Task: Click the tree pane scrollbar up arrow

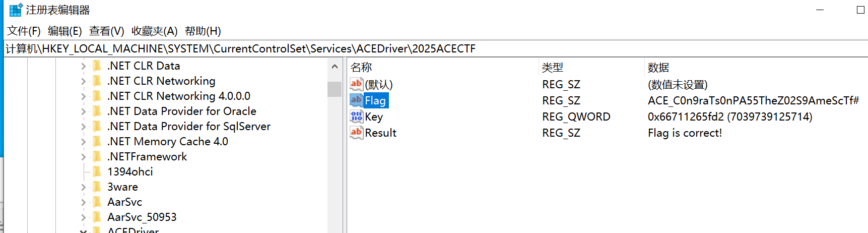Action: click(x=335, y=67)
